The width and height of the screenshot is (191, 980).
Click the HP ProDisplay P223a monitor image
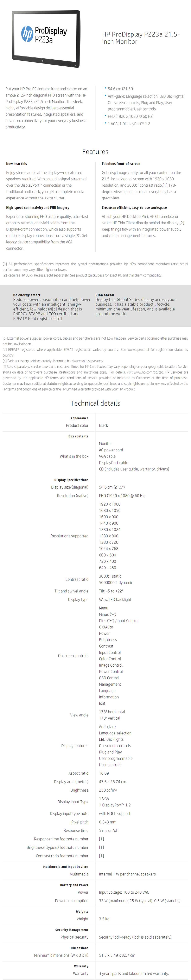point(46,39)
